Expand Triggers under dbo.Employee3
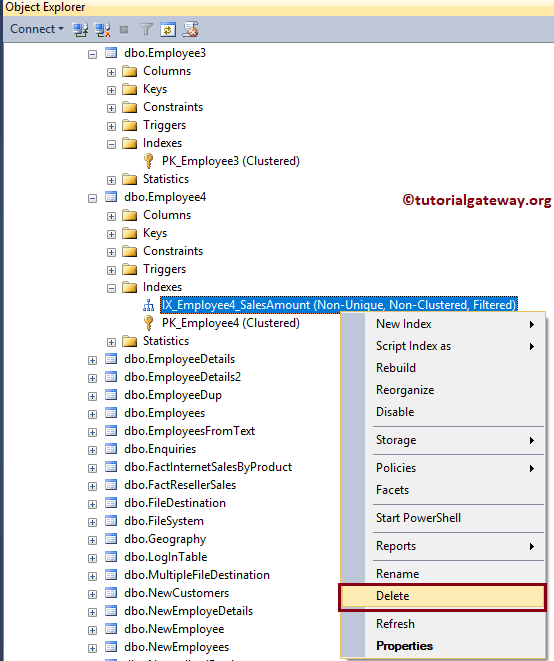Screen dimensions: 554x661 tap(111, 126)
